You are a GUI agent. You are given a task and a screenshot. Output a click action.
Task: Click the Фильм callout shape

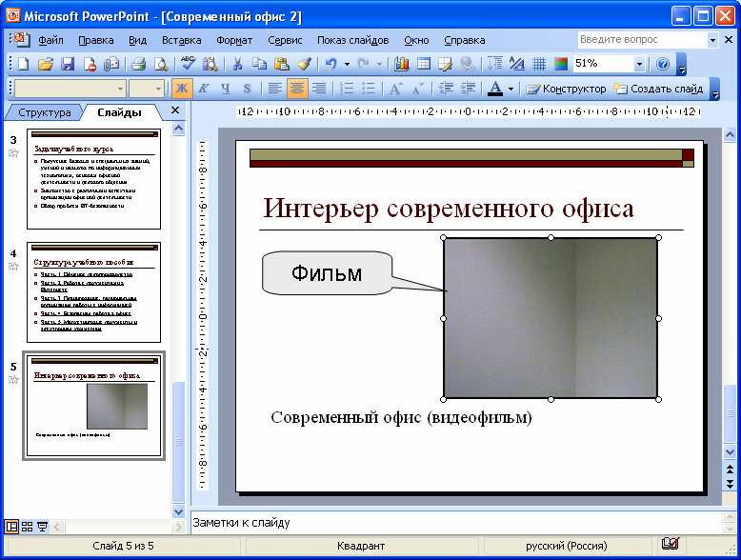point(327,273)
